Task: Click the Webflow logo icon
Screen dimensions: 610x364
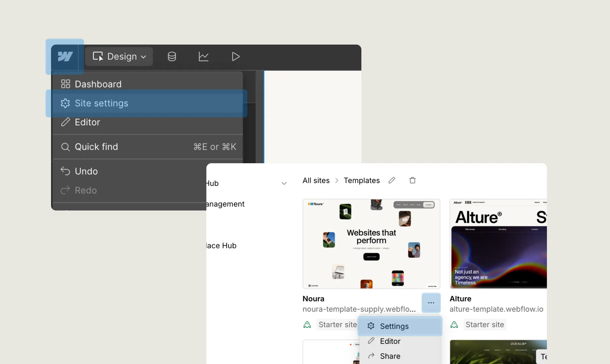Action: coord(64,57)
